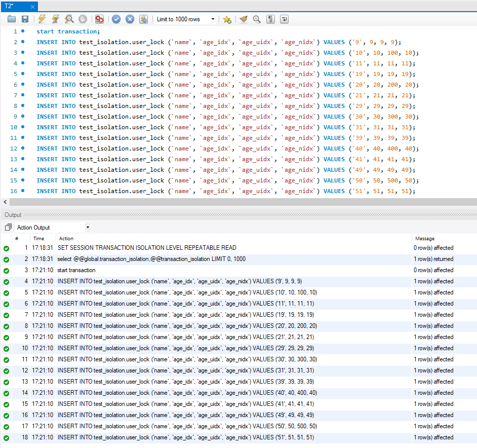
Task: Select the 'start transaction' output row
Action: [x=239, y=270]
